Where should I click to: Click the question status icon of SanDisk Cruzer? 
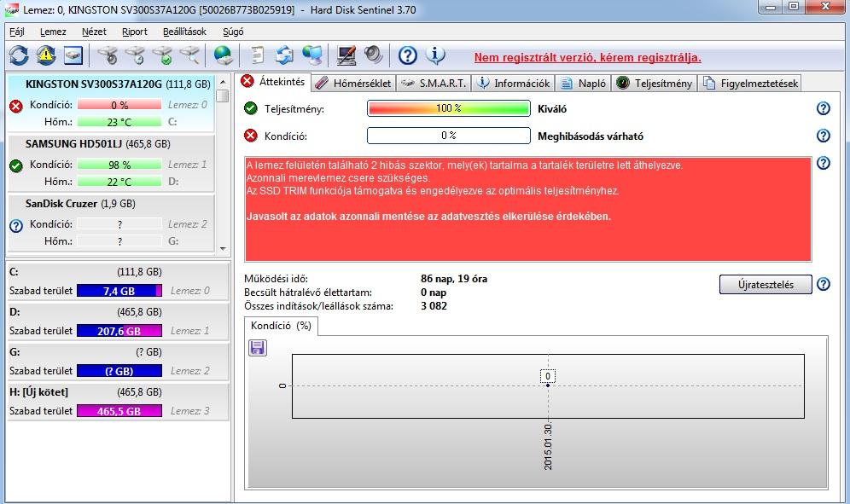[x=16, y=225]
